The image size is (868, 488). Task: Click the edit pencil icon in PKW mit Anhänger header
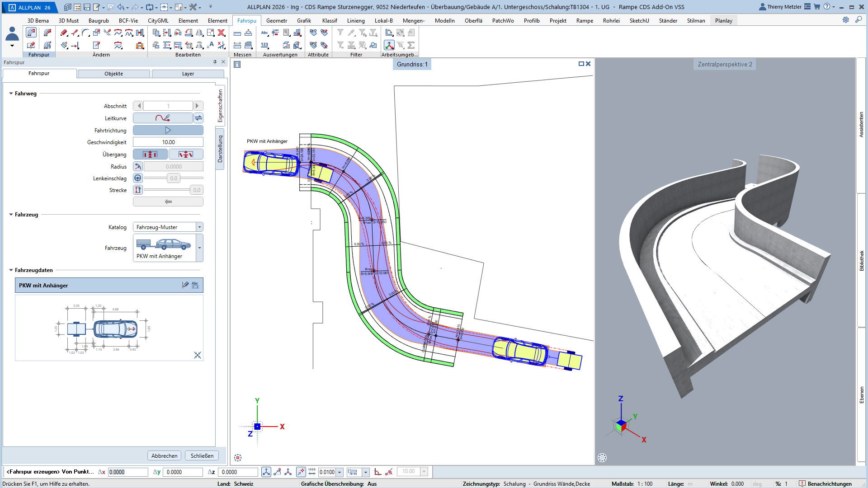pyautogui.click(x=185, y=285)
